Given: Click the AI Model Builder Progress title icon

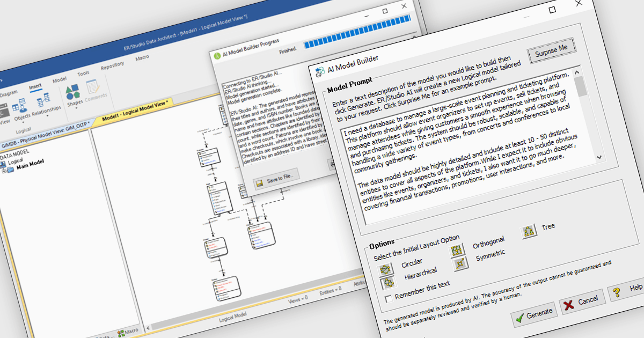Looking at the screenshot, I should tap(217, 55).
